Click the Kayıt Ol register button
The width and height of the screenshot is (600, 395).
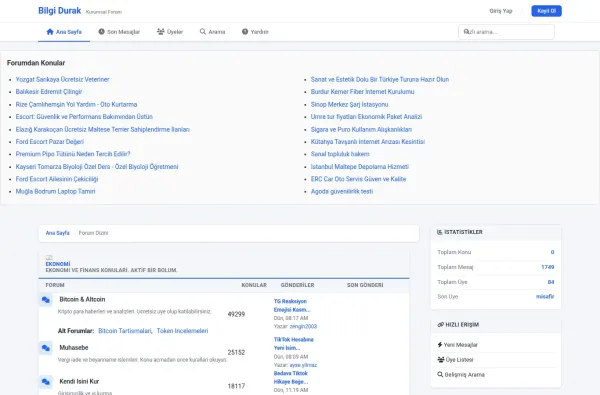pos(546,11)
